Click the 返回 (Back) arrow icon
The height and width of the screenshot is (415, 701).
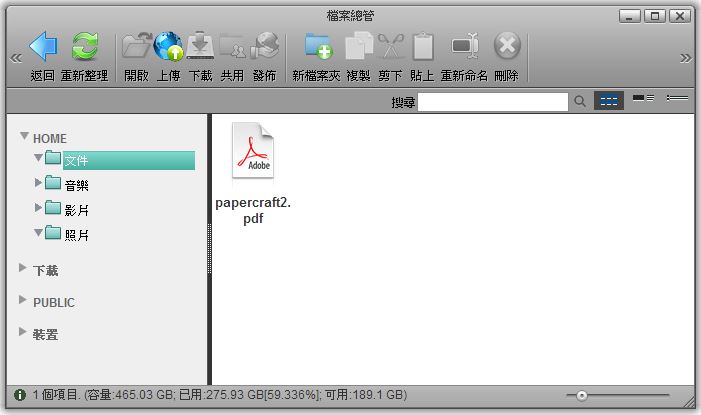pos(42,46)
